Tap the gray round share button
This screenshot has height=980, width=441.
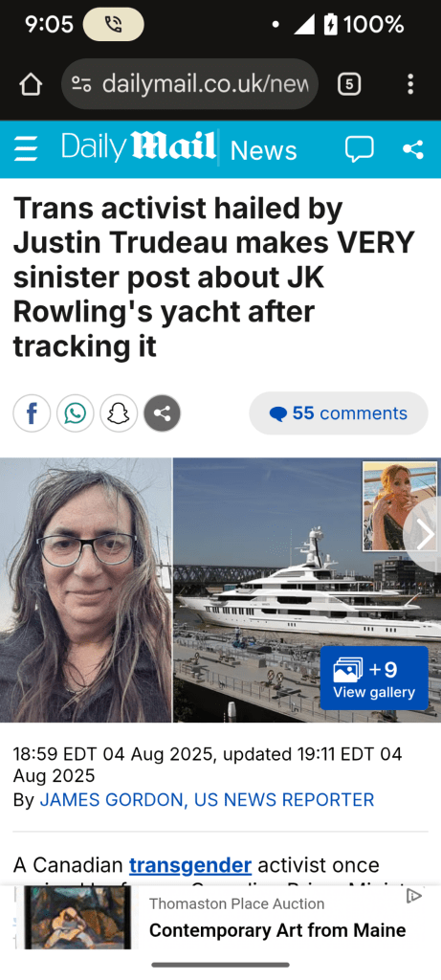(x=163, y=413)
